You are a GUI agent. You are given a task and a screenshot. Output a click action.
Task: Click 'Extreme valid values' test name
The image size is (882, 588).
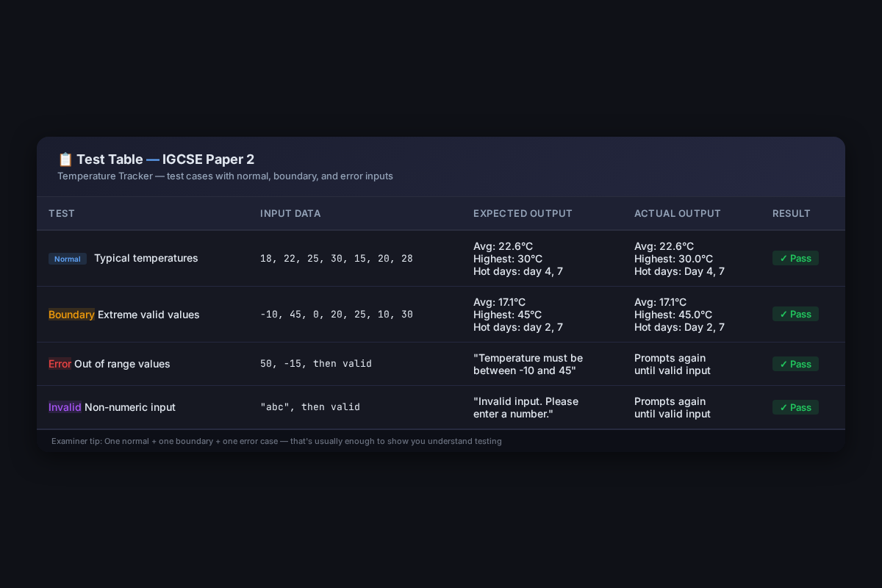148,315
